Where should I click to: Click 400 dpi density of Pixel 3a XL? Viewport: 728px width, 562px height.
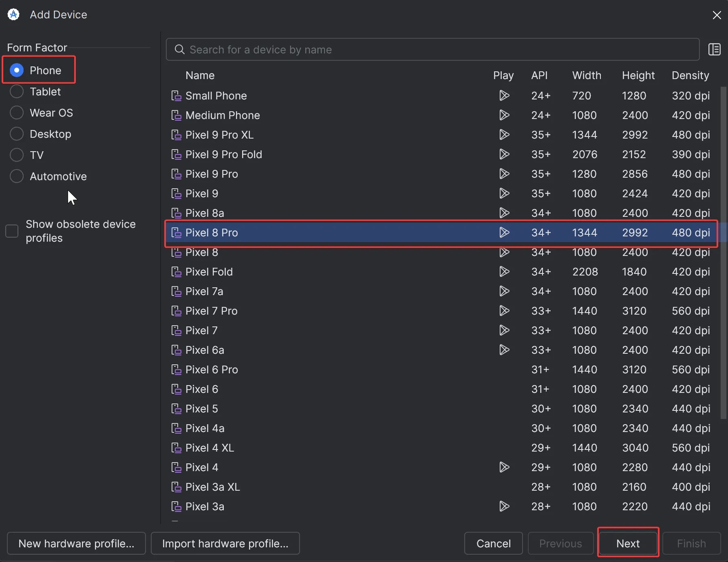(x=691, y=487)
